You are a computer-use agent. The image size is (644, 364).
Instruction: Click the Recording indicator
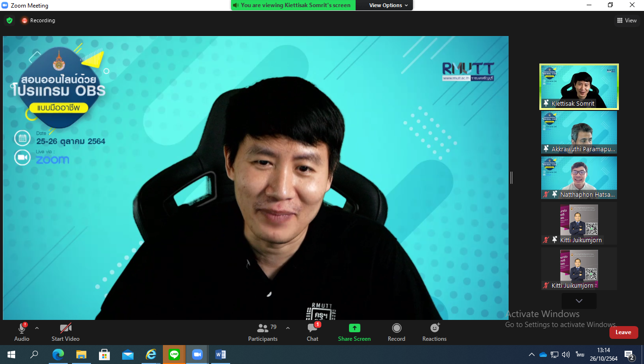click(x=38, y=20)
